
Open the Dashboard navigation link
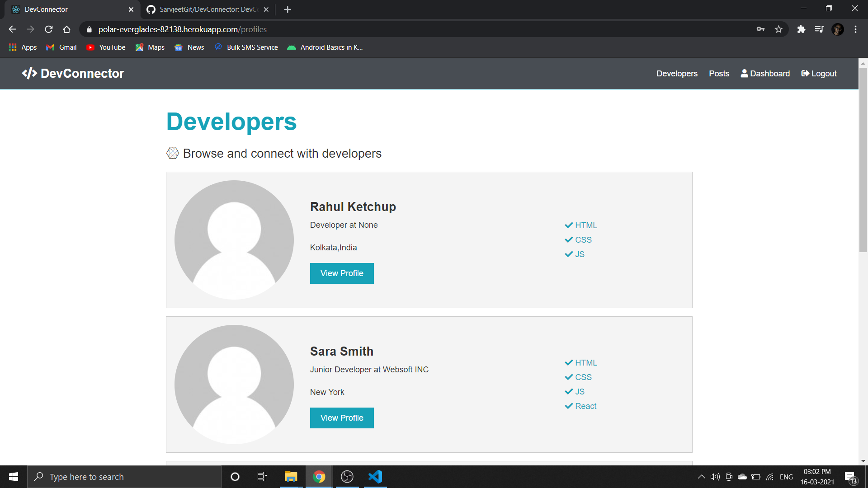click(765, 74)
